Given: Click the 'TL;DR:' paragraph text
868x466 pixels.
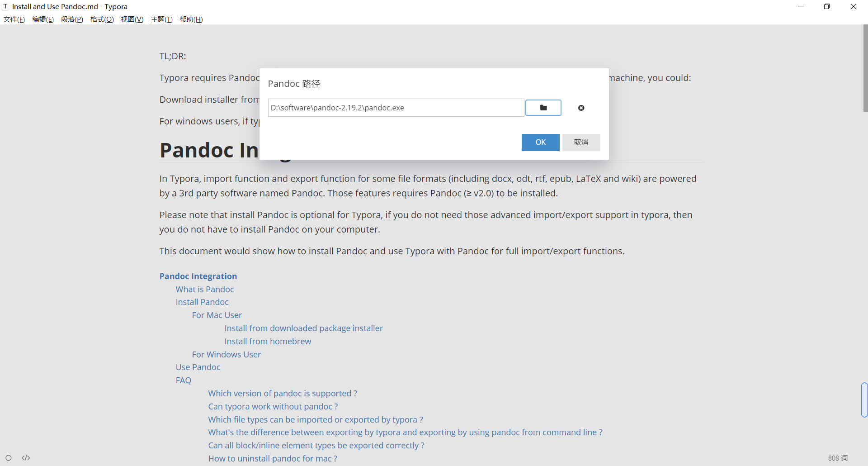Looking at the screenshot, I should point(173,56).
